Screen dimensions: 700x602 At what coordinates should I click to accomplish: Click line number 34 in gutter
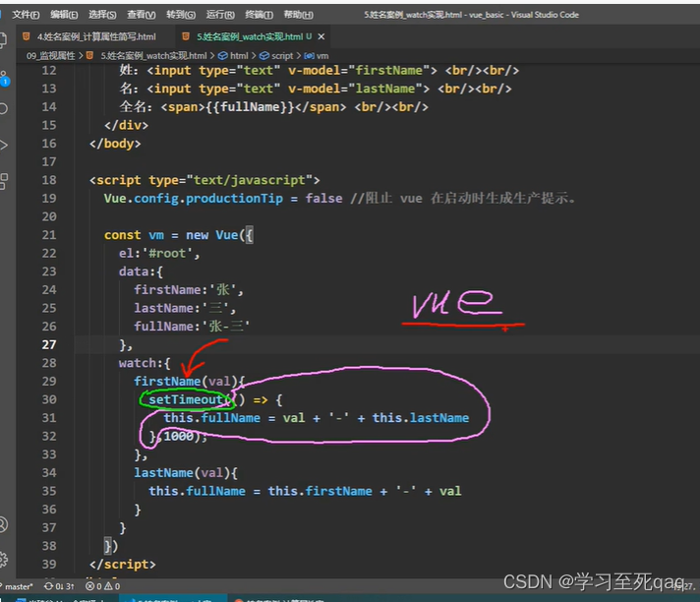pos(49,473)
